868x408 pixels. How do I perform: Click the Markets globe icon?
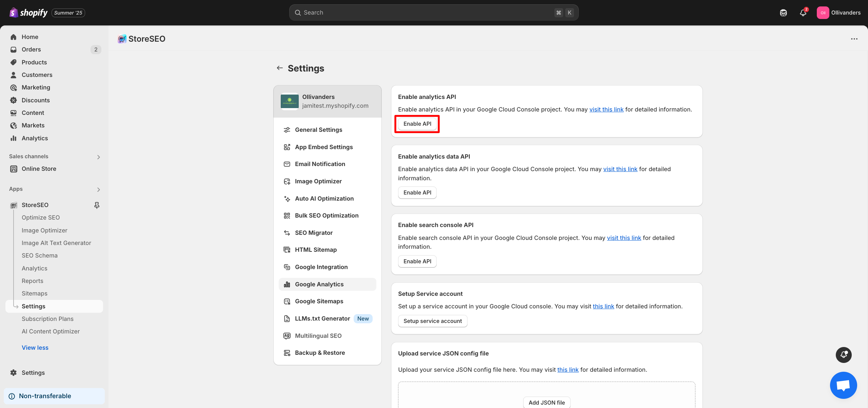click(14, 125)
